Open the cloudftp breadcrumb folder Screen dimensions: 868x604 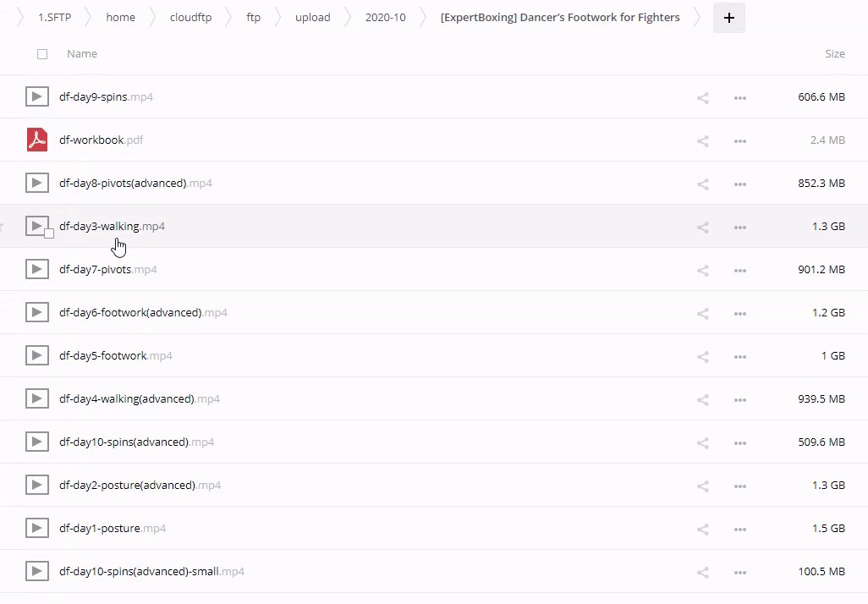[190, 17]
